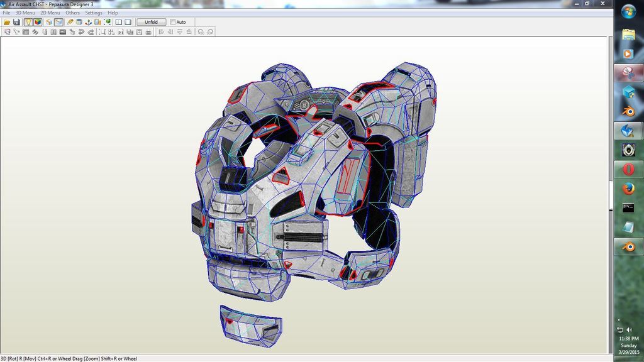
Task: Click the diagonal stripes tool icon
Action: click(35, 32)
